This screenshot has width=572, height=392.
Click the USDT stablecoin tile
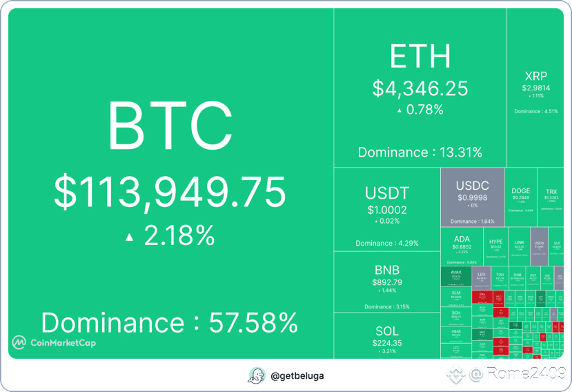[386, 208]
